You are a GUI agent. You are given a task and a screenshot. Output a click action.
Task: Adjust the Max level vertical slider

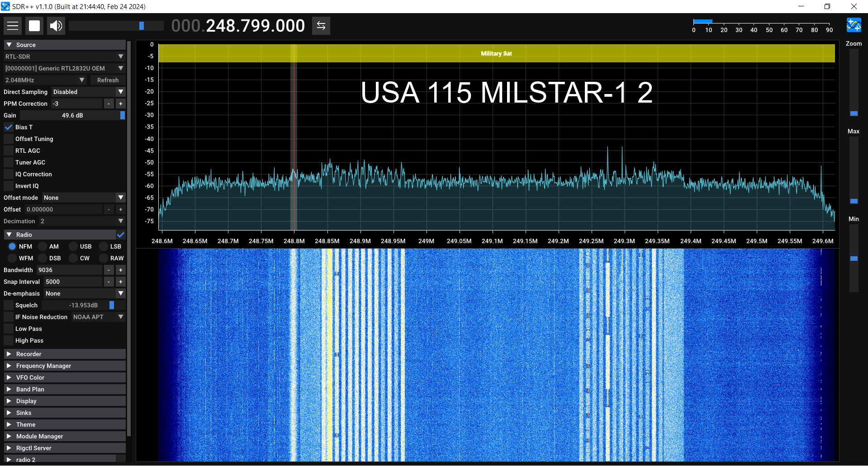854,170
